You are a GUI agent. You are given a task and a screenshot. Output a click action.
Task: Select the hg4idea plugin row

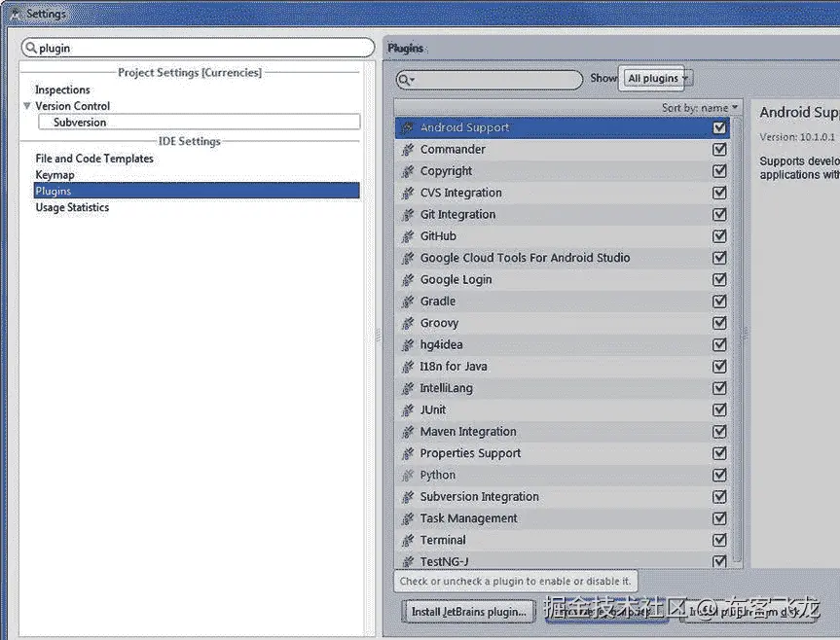click(562, 344)
